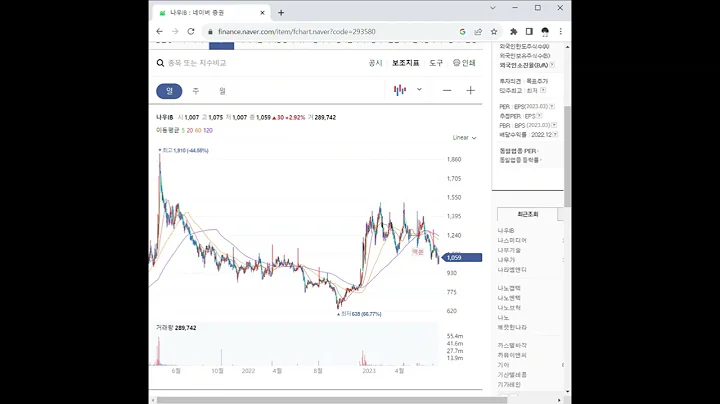Click the horizontal scrollbar at page bottom
This screenshot has height=404, width=720.
(332, 400)
